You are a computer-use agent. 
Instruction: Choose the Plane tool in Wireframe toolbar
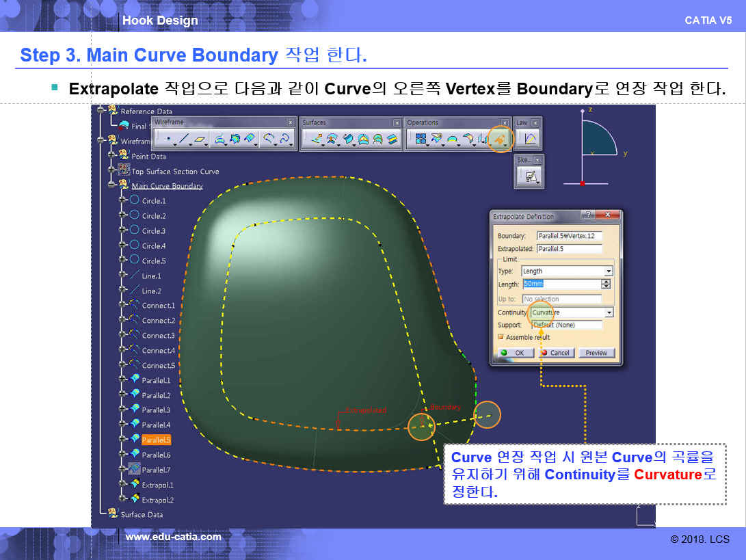tap(200, 139)
